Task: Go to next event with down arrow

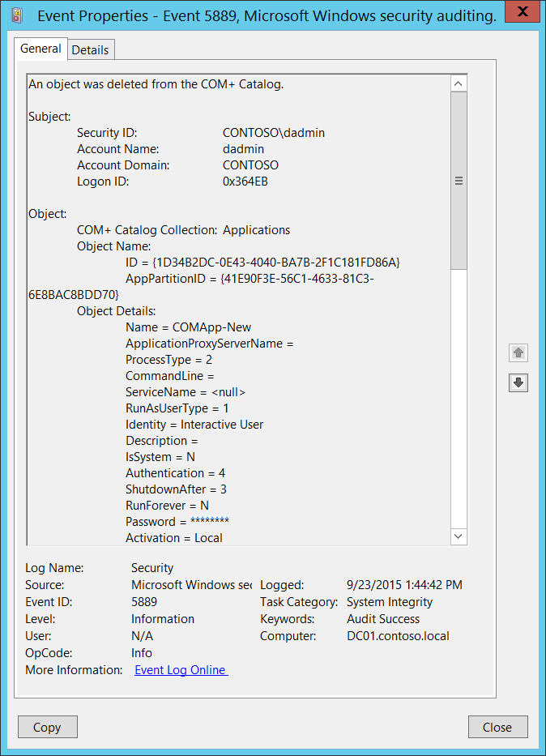Action: point(518,382)
